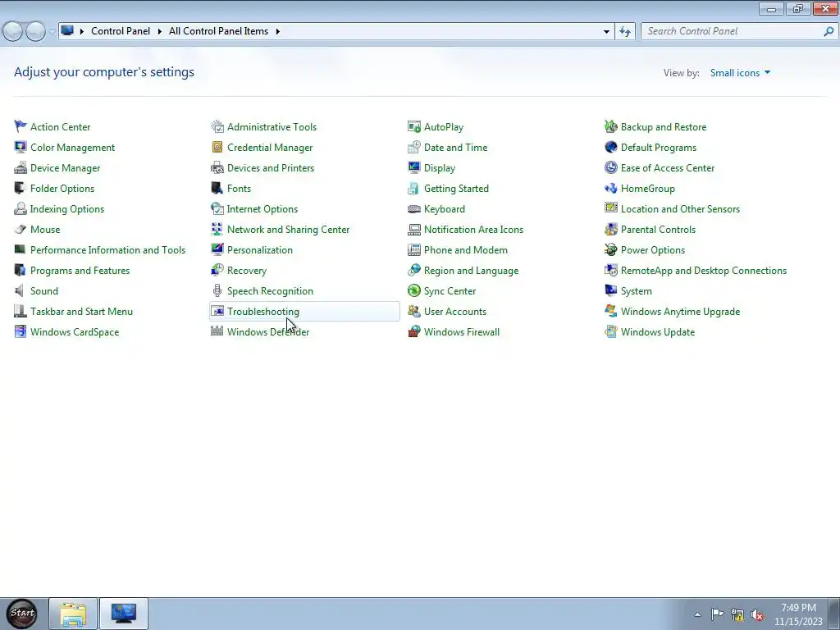This screenshot has height=630, width=840.
Task: Open Phone and Modem link
Action: pyautogui.click(x=466, y=249)
